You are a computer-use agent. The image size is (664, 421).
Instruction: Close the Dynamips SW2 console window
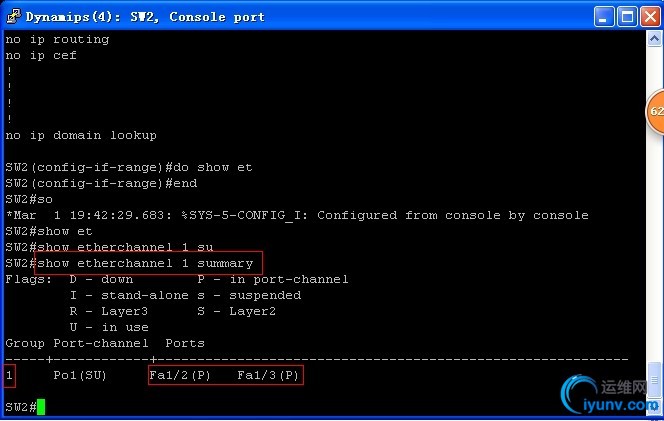tap(650, 17)
